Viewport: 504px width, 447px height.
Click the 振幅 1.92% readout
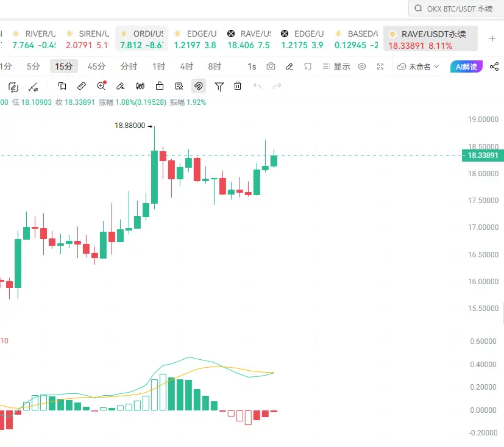(188, 102)
